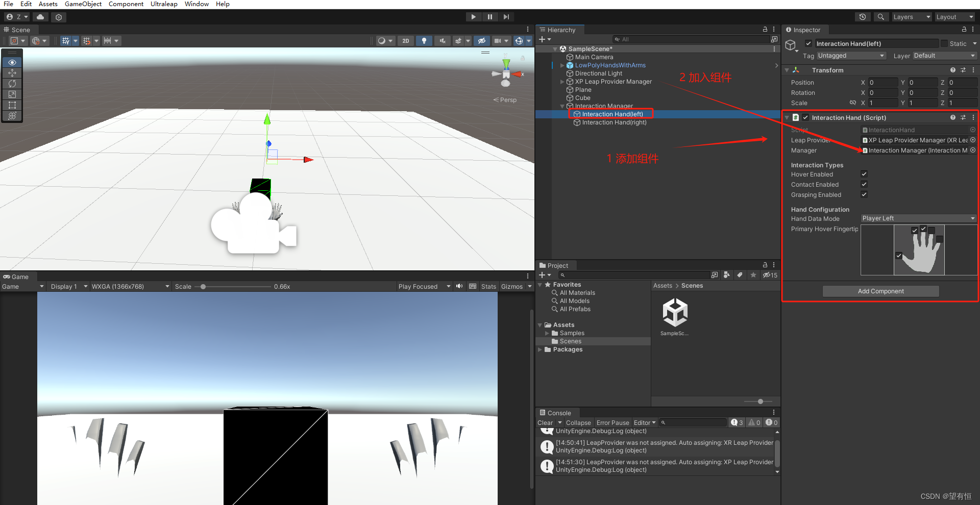
Task: Select the View tool eye icon
Action: 12,62
